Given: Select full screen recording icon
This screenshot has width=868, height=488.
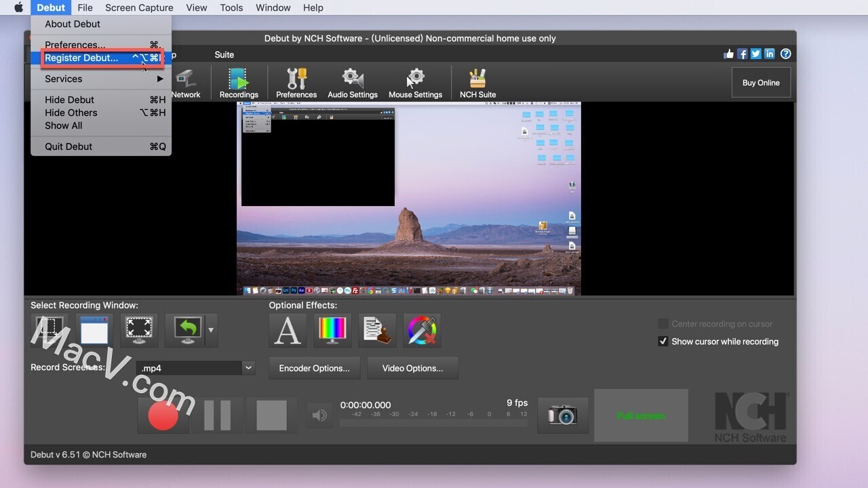Looking at the screenshot, I should [139, 330].
